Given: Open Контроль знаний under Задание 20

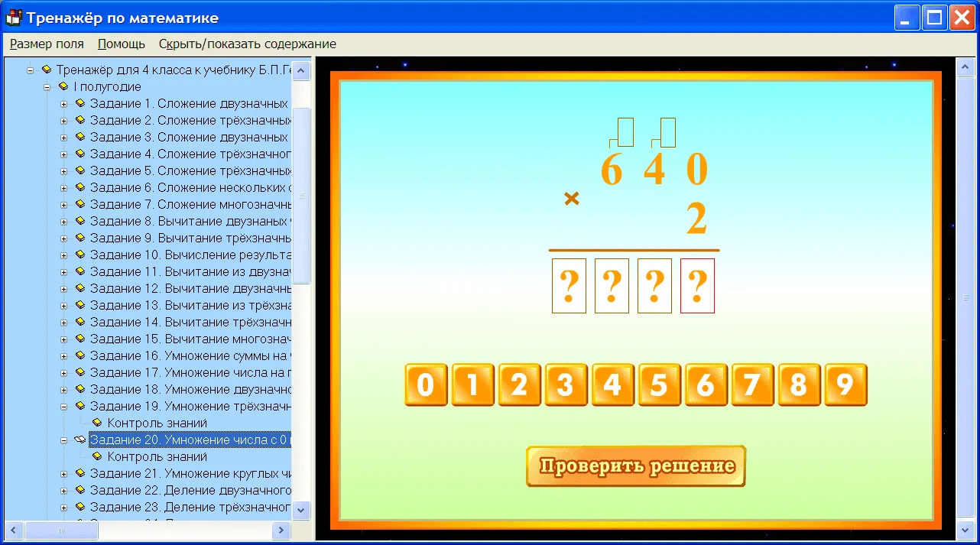Looking at the screenshot, I should pos(157,456).
